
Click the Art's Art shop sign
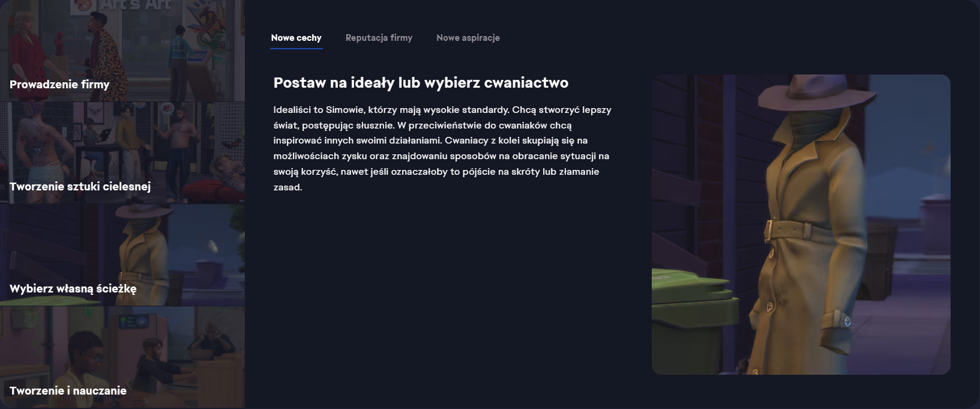pos(134,5)
